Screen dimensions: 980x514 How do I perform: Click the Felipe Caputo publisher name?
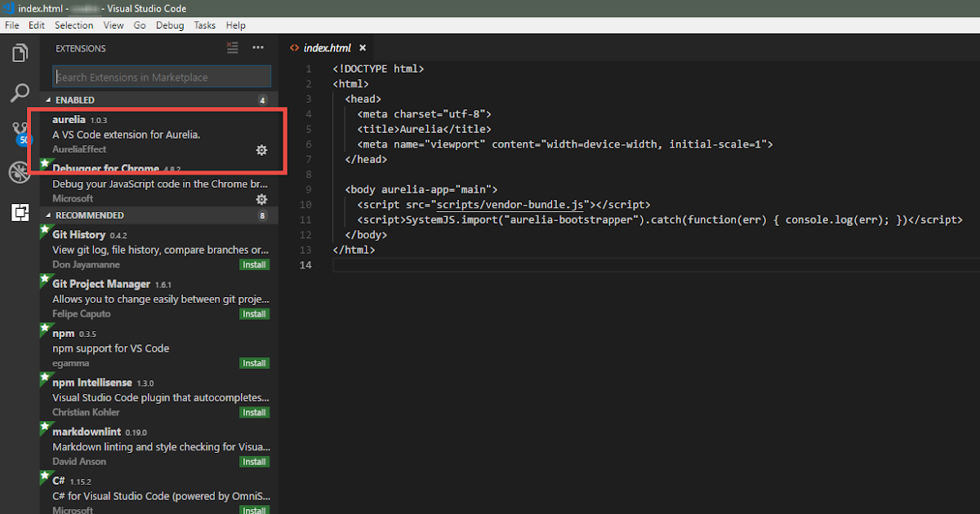[82, 314]
